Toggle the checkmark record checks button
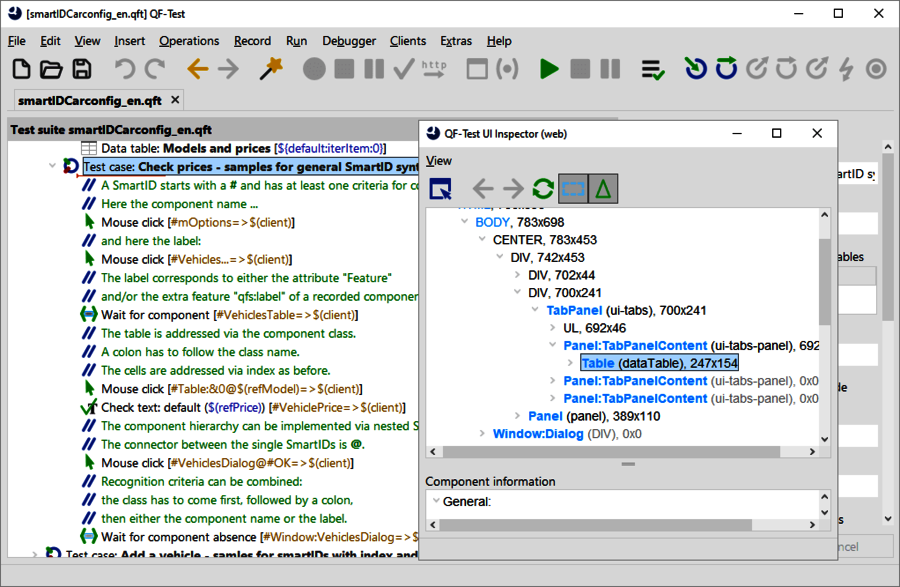This screenshot has height=587, width=900. (403, 69)
